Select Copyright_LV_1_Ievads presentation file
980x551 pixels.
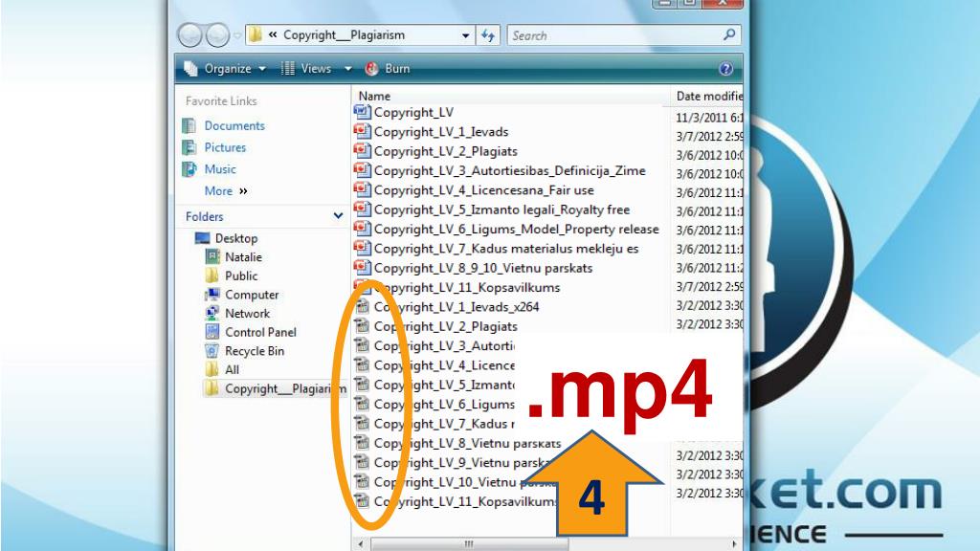point(441,132)
